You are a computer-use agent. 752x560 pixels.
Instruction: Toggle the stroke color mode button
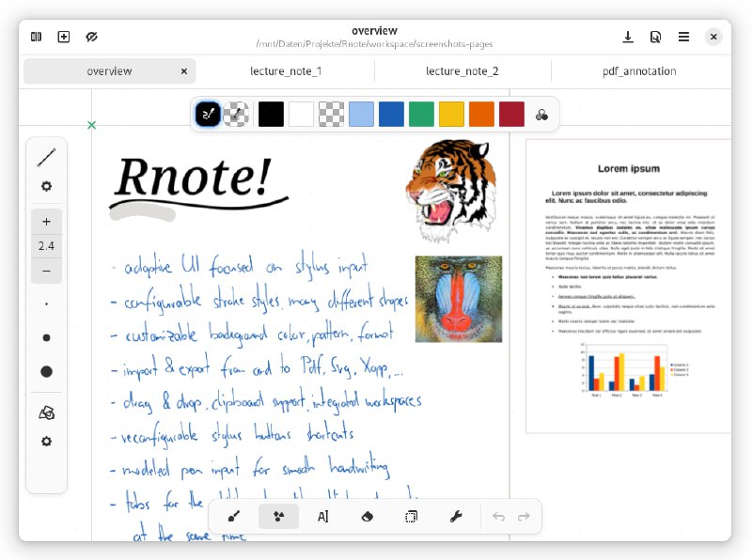pos(208,115)
